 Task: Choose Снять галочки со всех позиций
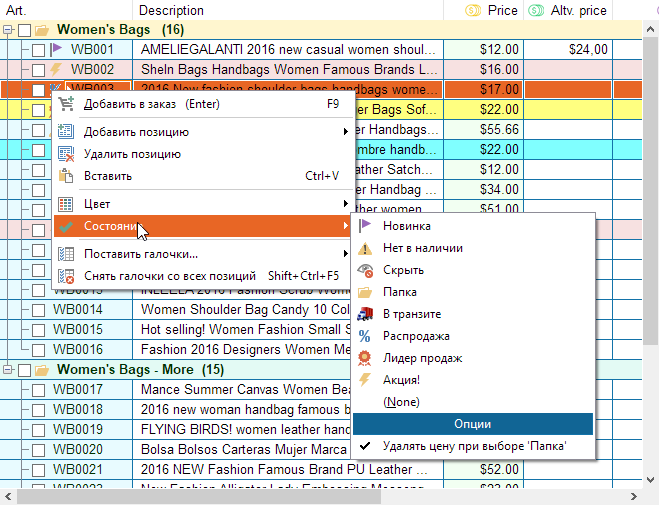(201, 276)
